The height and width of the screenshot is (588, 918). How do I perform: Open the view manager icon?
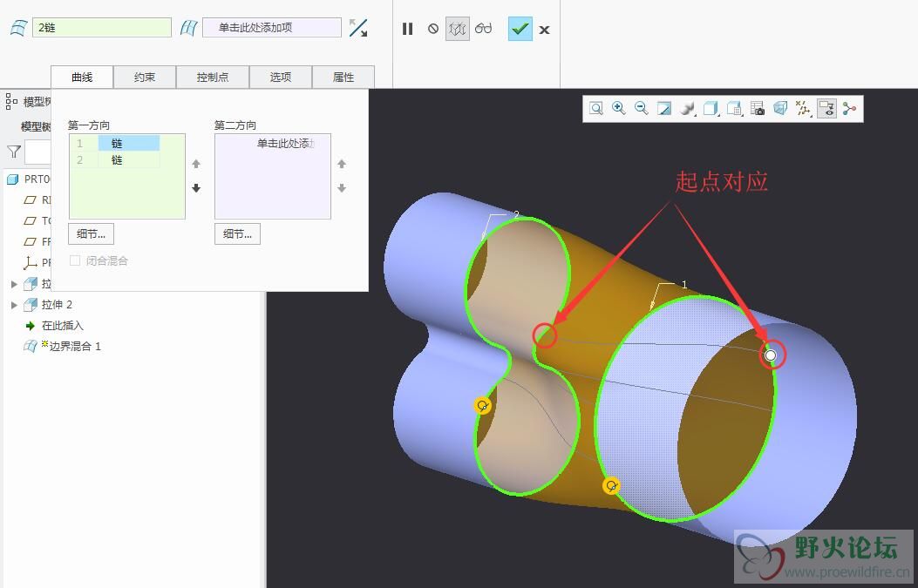[x=734, y=108]
